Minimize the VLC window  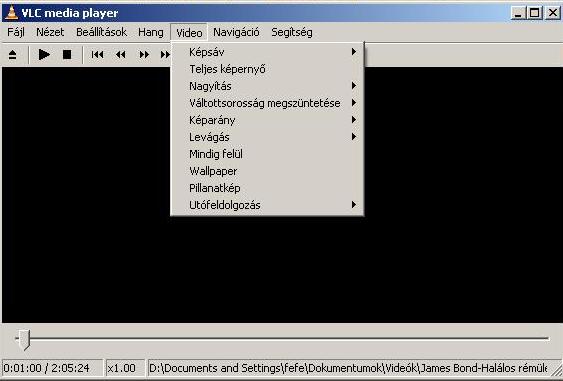[517, 13]
